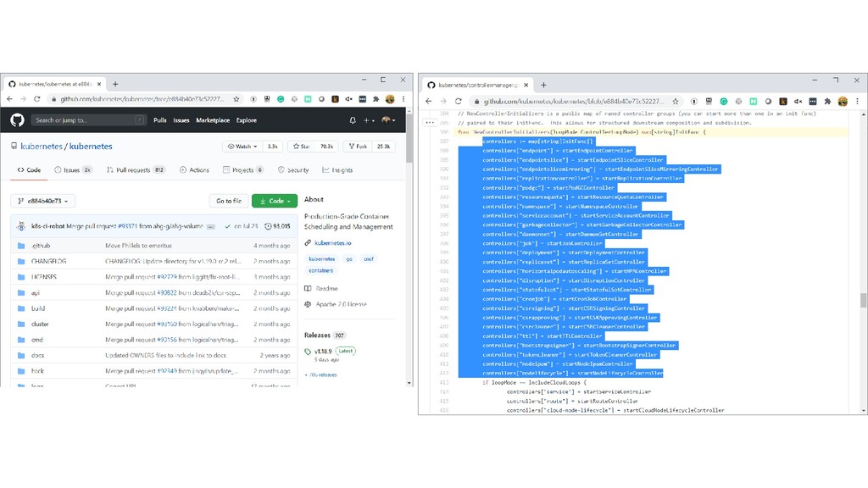Click the Go to file button
The width and height of the screenshot is (868, 488).
tap(229, 201)
